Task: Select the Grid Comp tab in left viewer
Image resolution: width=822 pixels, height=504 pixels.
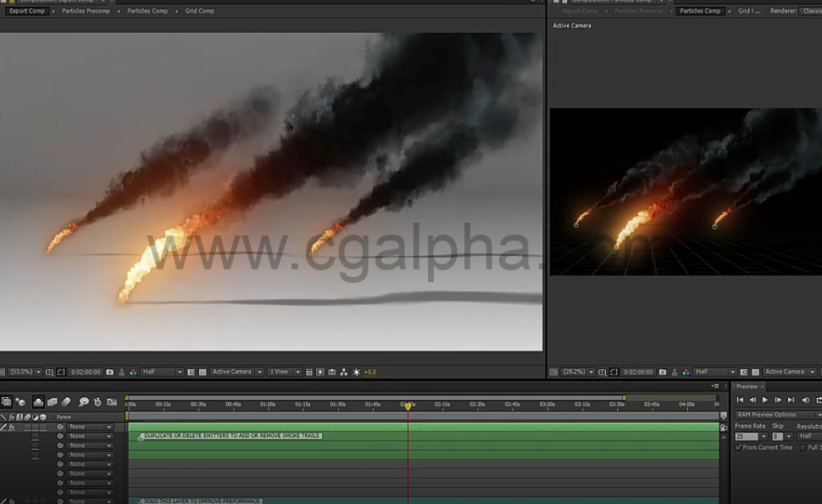Action: click(x=200, y=11)
